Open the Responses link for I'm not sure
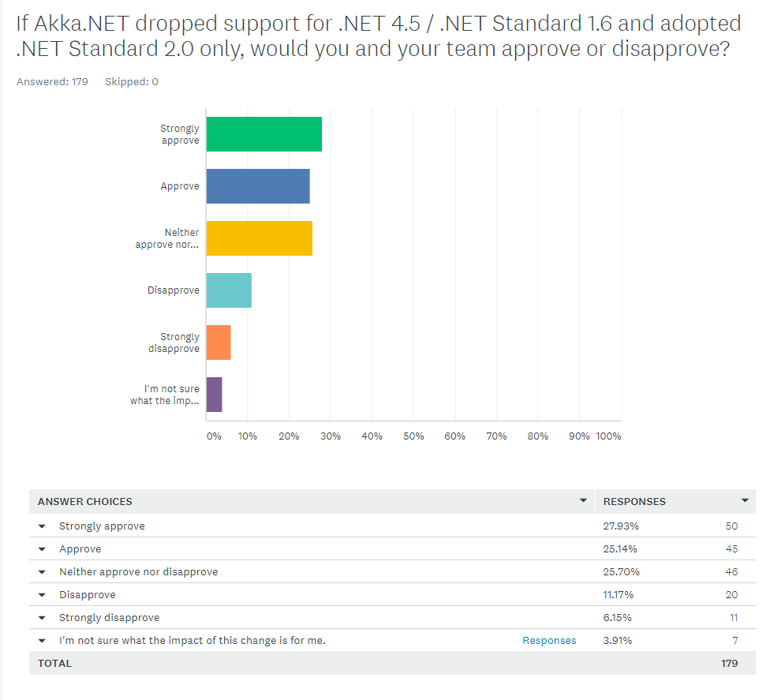The height and width of the screenshot is (700, 774). coord(549,640)
